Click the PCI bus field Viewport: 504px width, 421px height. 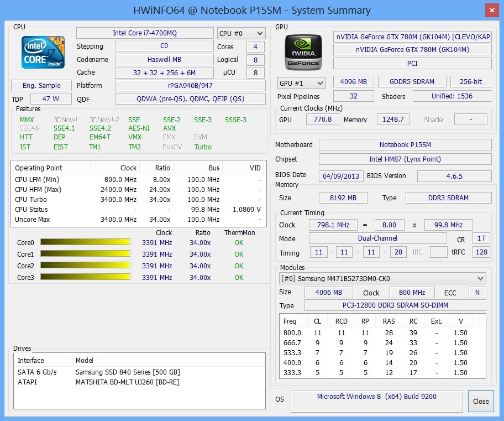coord(412,64)
